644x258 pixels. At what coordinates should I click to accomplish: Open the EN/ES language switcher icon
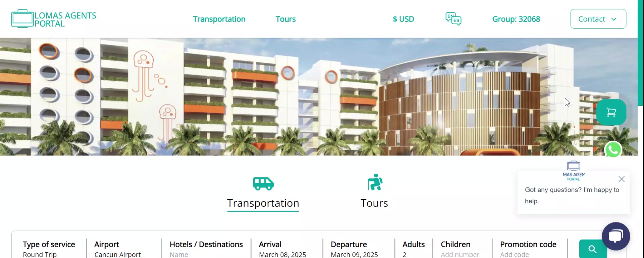point(453,19)
